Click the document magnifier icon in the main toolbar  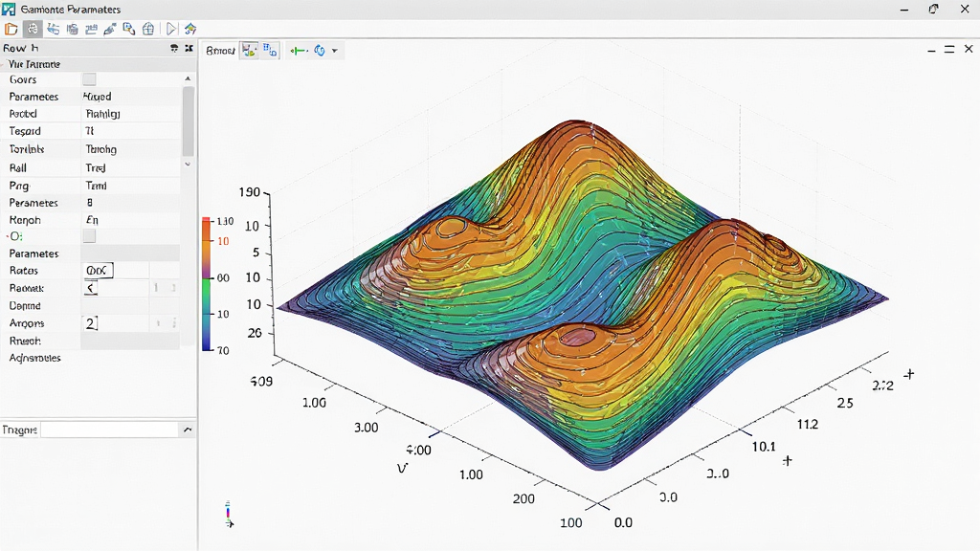point(129,29)
